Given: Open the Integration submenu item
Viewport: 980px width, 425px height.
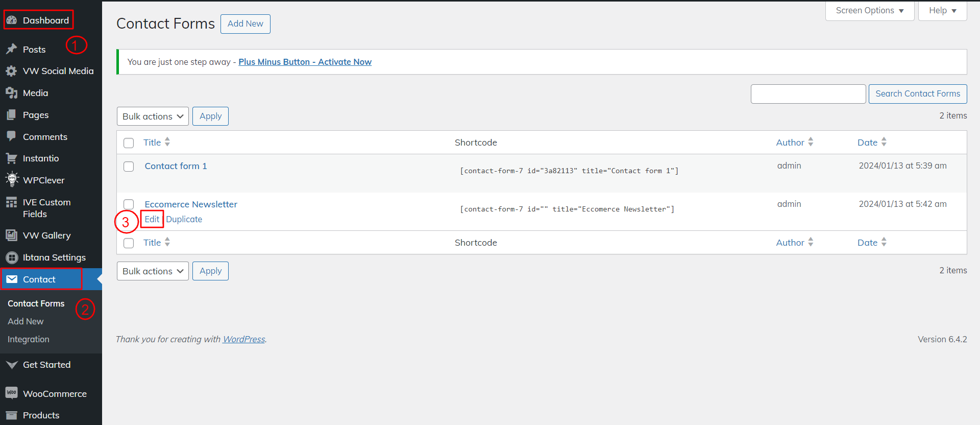Looking at the screenshot, I should tap(29, 339).
